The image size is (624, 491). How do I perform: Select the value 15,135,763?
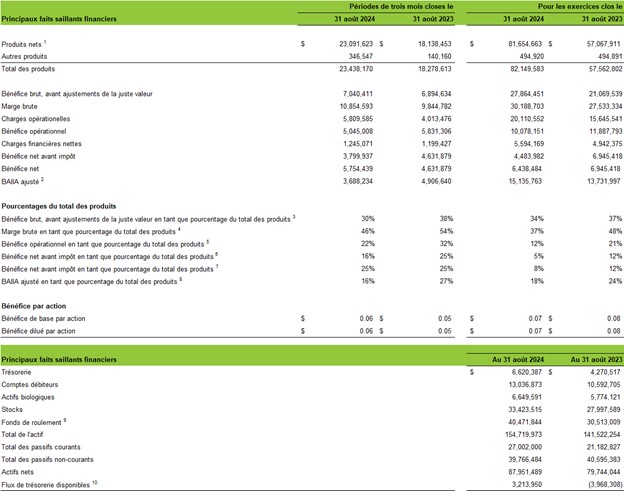click(x=527, y=181)
